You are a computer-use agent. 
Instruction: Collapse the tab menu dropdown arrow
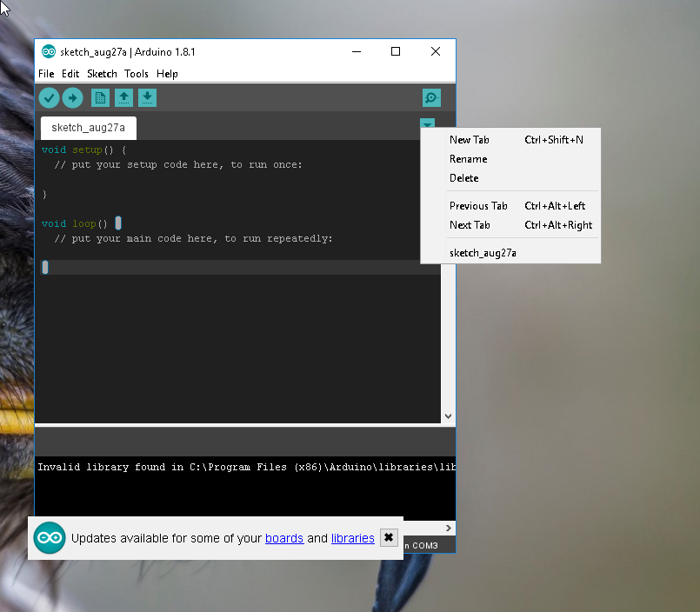coord(427,123)
